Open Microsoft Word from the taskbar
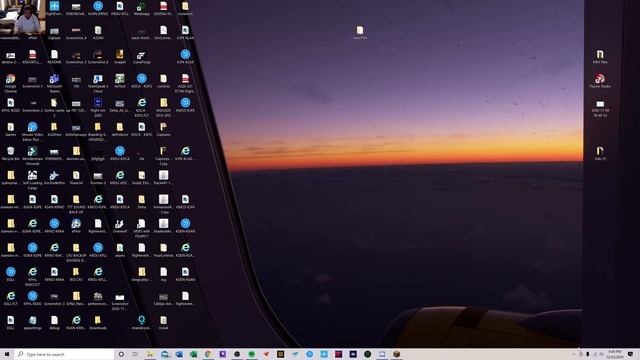The height and width of the screenshot is (360, 640). 179,354
